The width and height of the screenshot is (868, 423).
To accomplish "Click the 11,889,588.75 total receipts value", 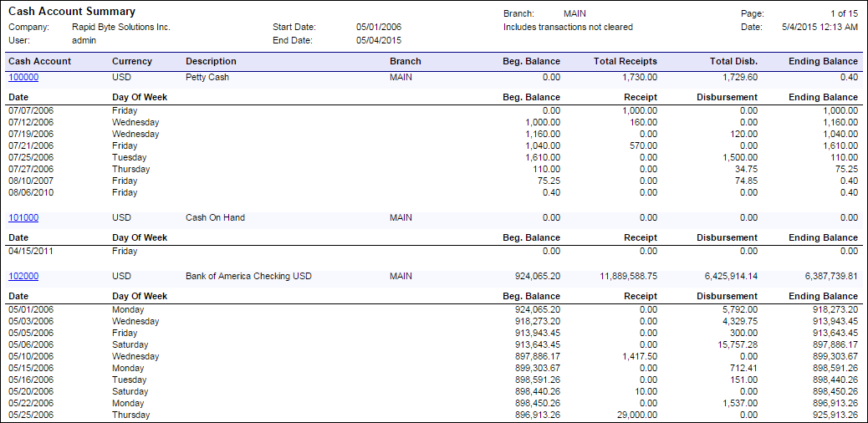I will pyautogui.click(x=628, y=276).
